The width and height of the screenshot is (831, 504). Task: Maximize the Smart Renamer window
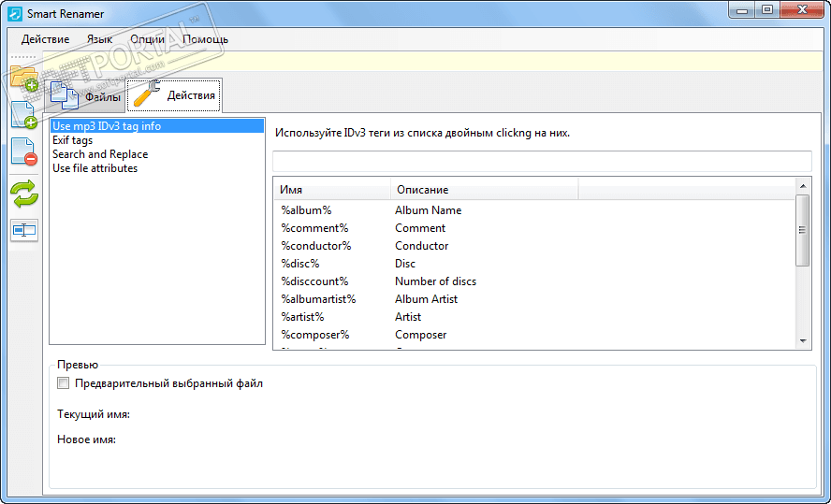click(x=768, y=9)
